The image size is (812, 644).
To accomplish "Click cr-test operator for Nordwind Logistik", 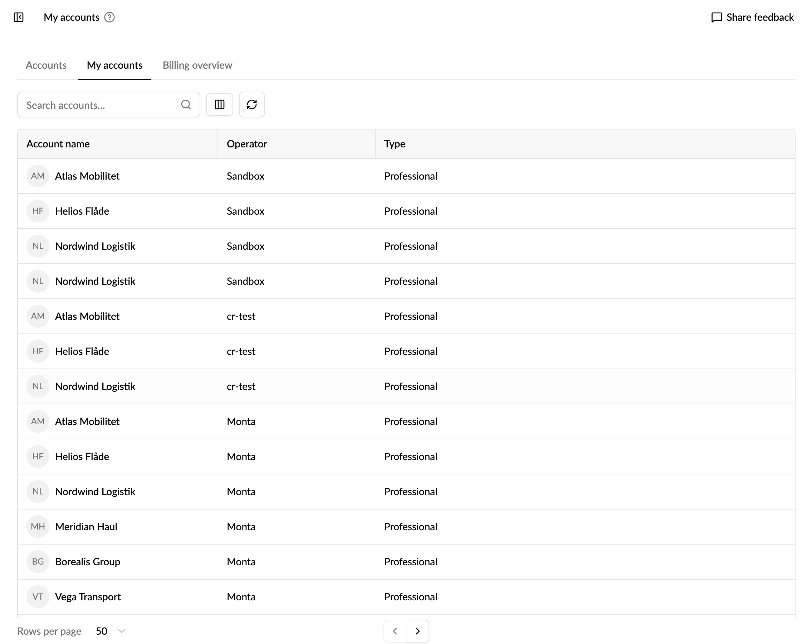I will (x=241, y=386).
